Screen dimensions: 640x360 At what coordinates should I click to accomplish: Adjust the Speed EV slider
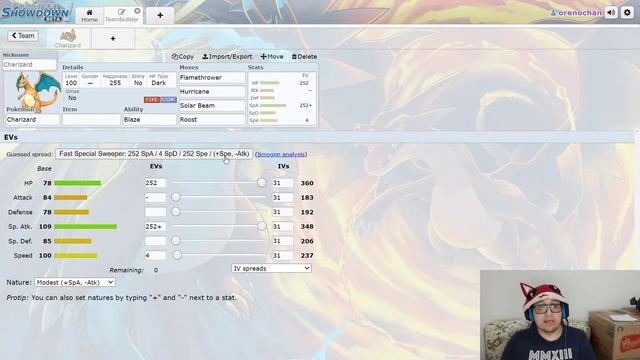click(219, 256)
